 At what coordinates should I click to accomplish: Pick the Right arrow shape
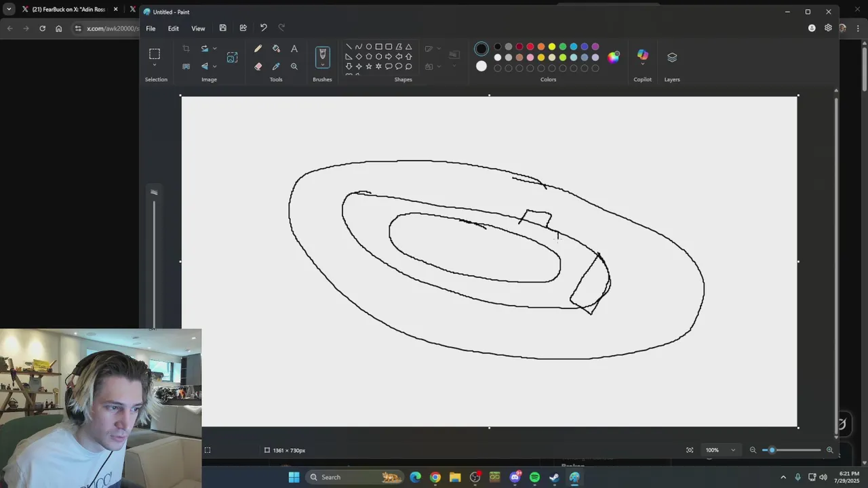389,56
